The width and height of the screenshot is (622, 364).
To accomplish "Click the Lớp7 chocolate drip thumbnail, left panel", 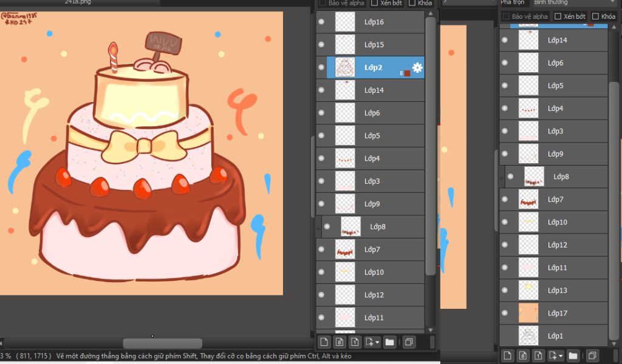I will [345, 249].
